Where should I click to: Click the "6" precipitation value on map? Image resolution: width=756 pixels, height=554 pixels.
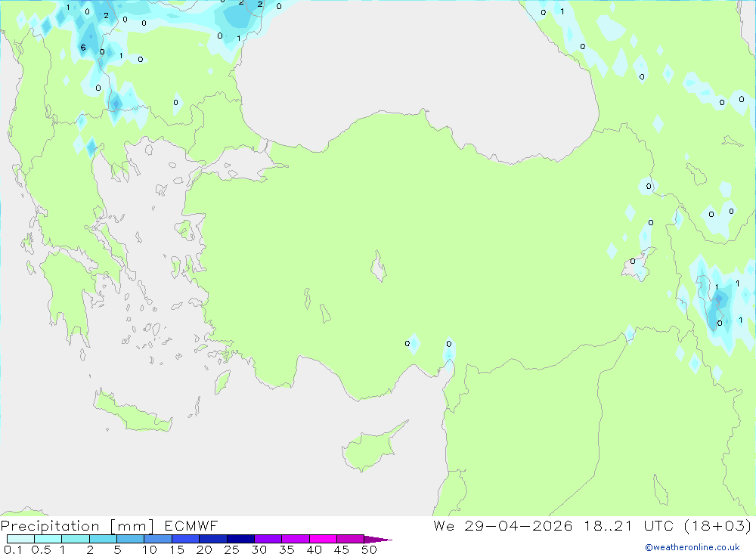click(x=83, y=48)
